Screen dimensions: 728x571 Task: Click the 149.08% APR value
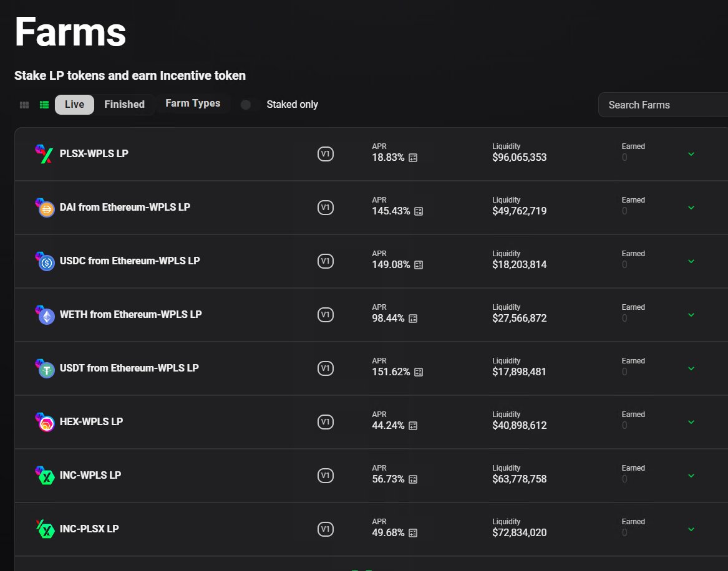391,265
